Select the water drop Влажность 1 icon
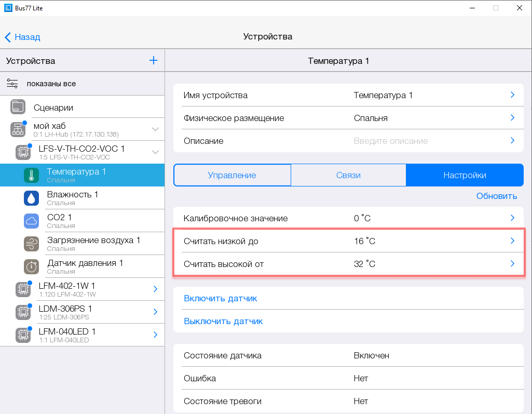The image size is (532, 414). pyautogui.click(x=31, y=198)
